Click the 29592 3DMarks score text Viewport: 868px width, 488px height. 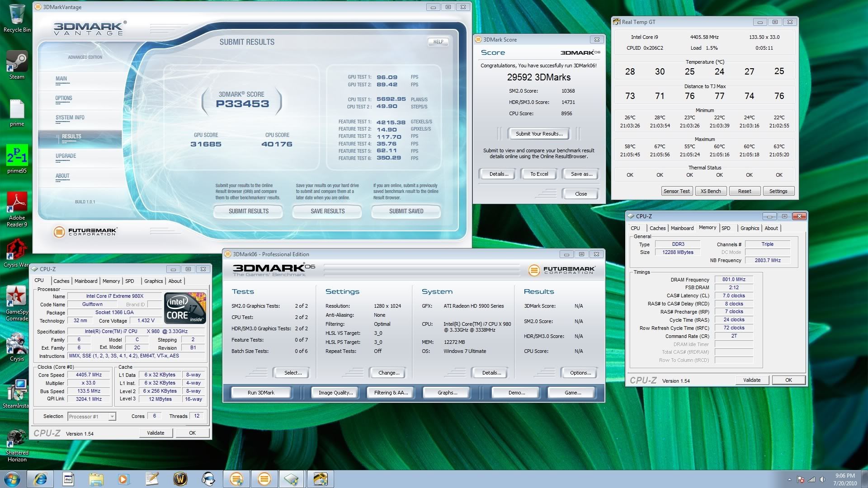pyautogui.click(x=539, y=77)
